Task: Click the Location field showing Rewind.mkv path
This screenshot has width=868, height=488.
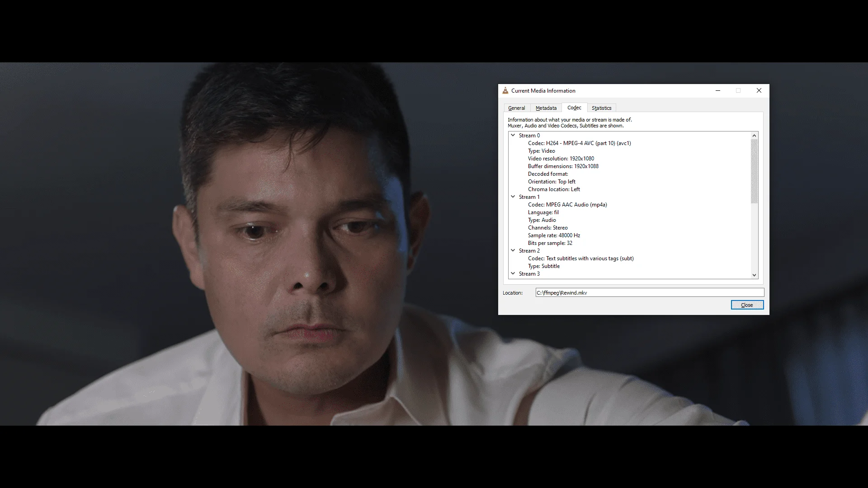Action: click(650, 293)
